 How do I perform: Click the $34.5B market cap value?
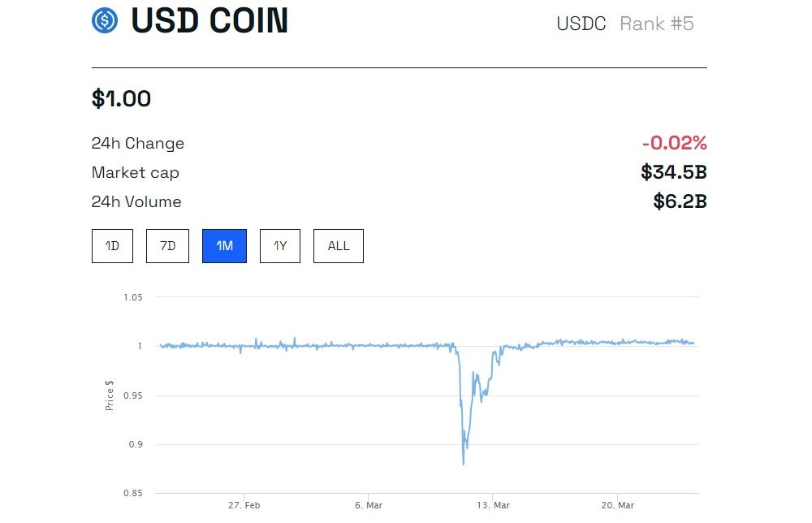673,172
